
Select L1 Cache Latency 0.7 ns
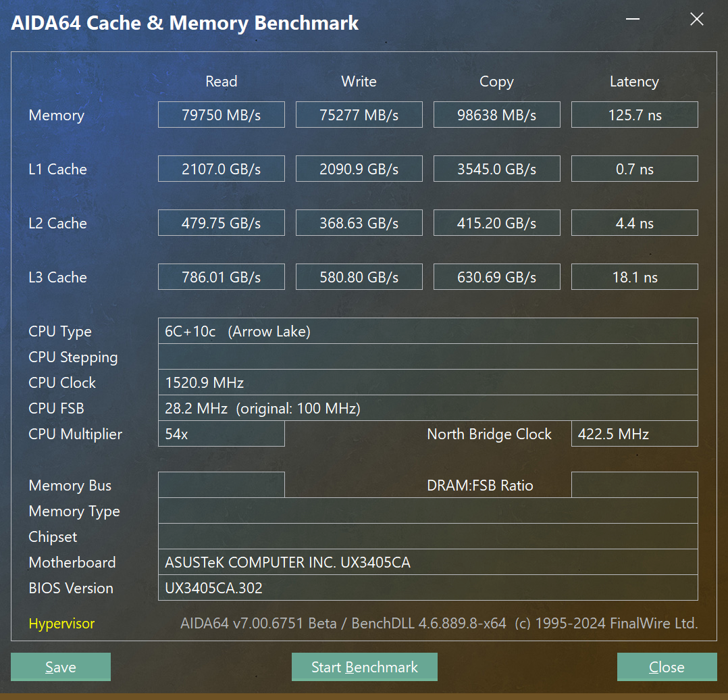635,169
